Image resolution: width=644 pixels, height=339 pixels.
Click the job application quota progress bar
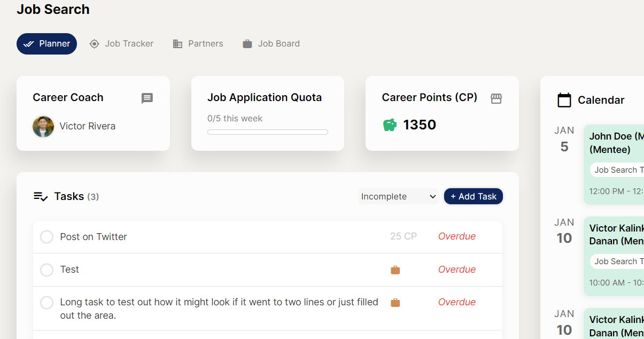(268, 132)
